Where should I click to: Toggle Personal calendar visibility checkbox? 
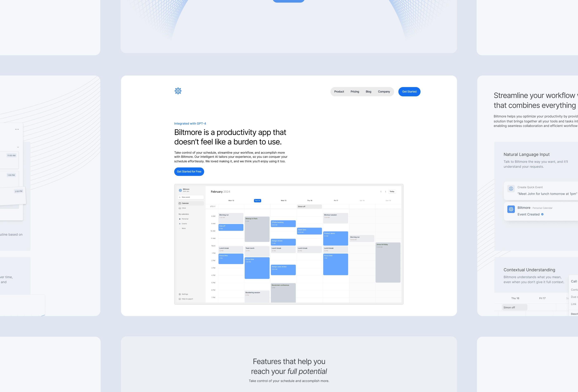[180, 219]
